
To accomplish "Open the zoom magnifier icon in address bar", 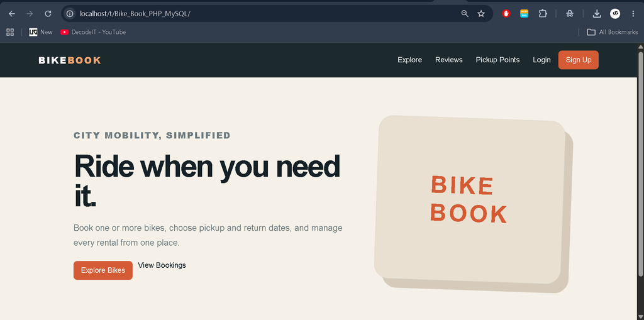I will pyautogui.click(x=465, y=14).
